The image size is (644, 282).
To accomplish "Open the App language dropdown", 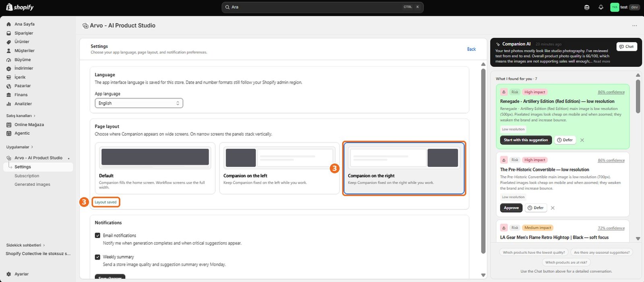I will click(x=139, y=103).
